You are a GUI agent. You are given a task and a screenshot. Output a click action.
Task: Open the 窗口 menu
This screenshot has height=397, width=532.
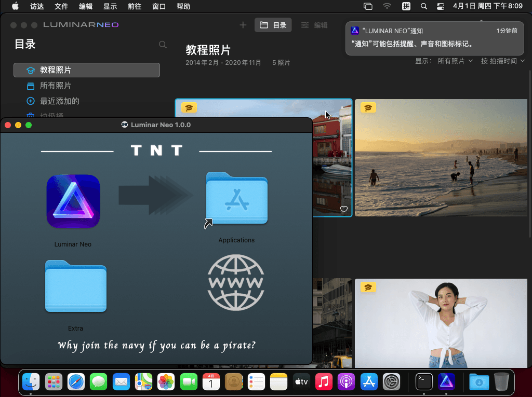tap(159, 6)
